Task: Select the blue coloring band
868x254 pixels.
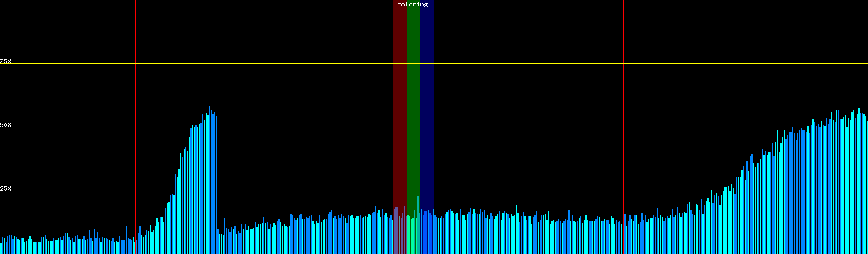Action: click(x=427, y=106)
